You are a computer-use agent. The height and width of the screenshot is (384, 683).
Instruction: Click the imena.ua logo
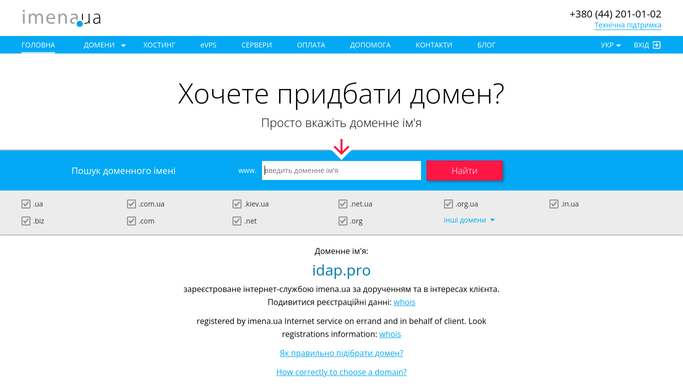tap(61, 18)
